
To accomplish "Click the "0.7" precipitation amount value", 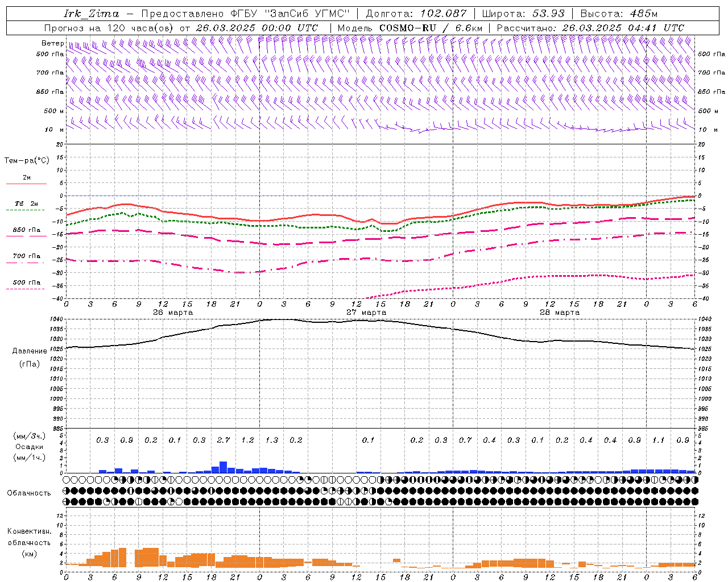I will click(x=465, y=440).
